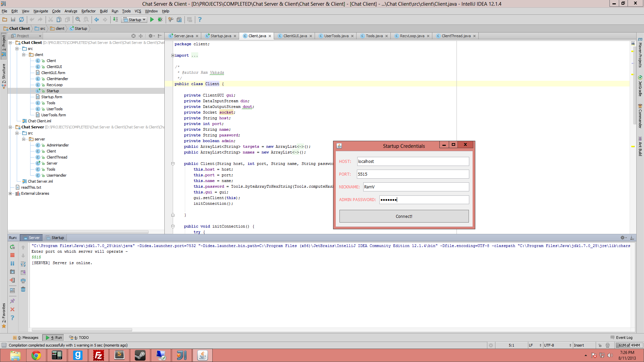Expand the External Libraries node
Viewport: 644px width, 362px height.
click(x=10, y=193)
